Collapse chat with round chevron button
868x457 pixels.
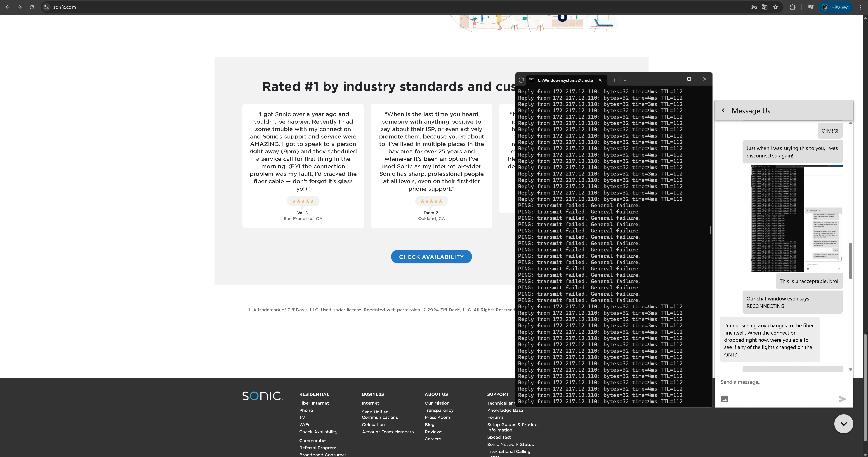pyautogui.click(x=843, y=424)
